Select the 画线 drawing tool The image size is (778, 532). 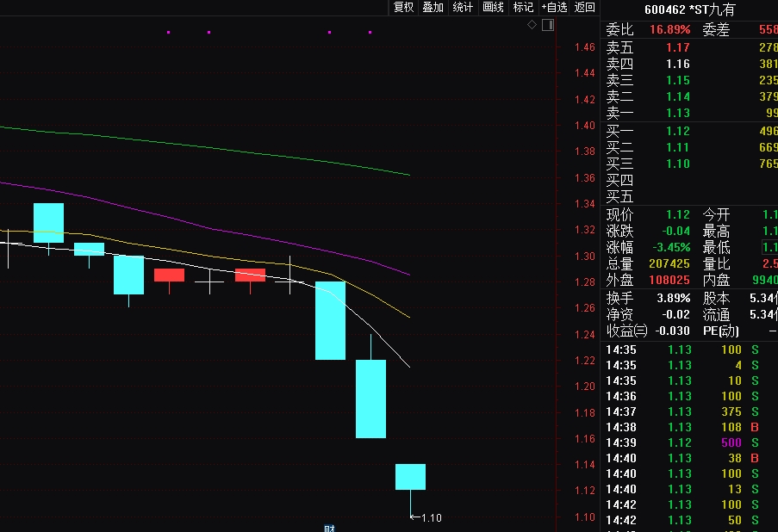(x=493, y=8)
